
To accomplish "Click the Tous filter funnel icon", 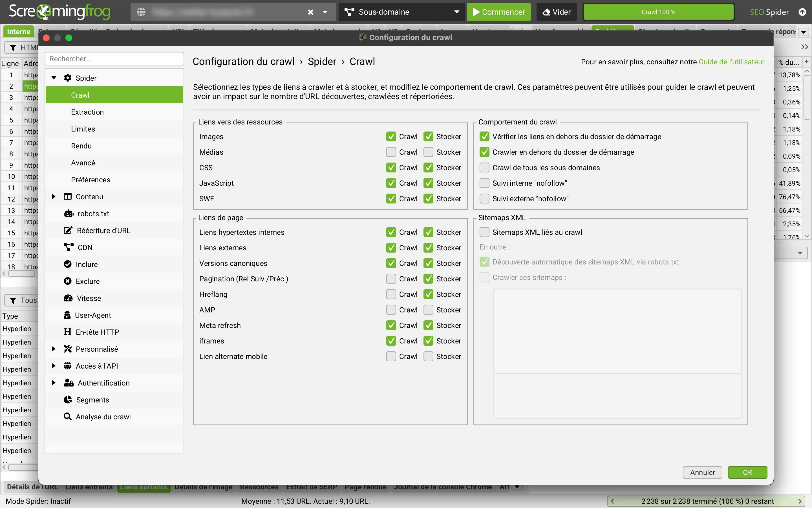I will [13, 300].
